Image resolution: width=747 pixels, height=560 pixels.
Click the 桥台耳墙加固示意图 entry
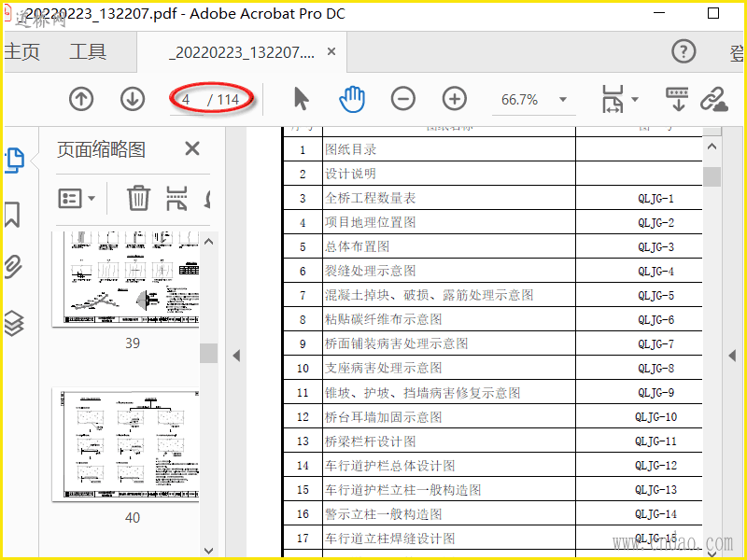click(384, 417)
